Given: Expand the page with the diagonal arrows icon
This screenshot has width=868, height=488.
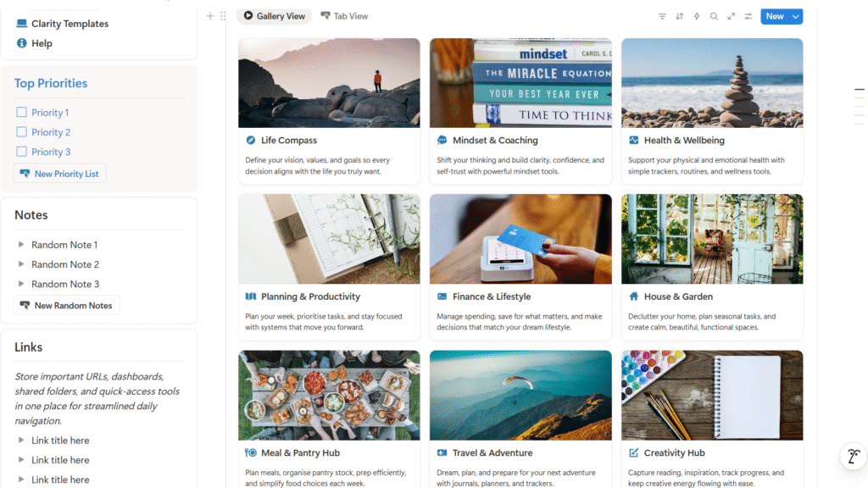Looking at the screenshot, I should coord(731,16).
